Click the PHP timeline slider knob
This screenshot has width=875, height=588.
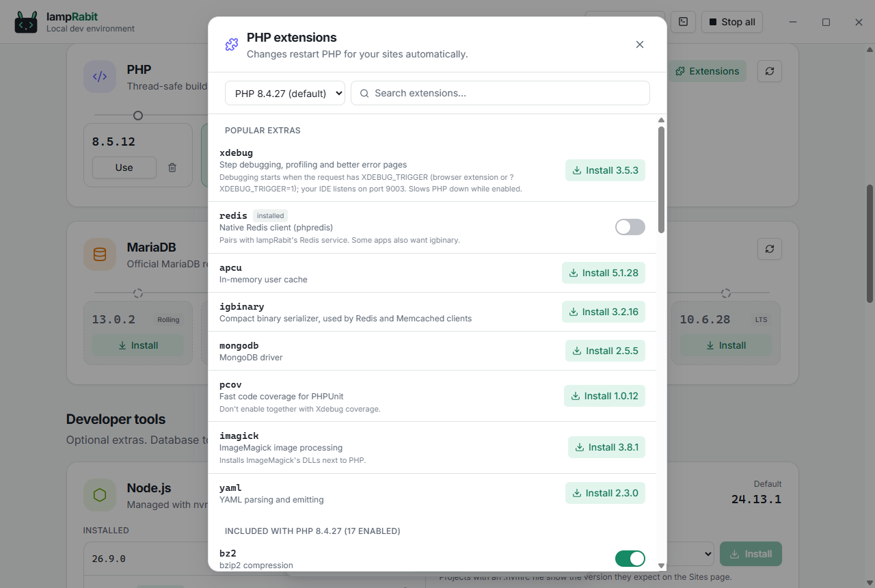(x=138, y=116)
